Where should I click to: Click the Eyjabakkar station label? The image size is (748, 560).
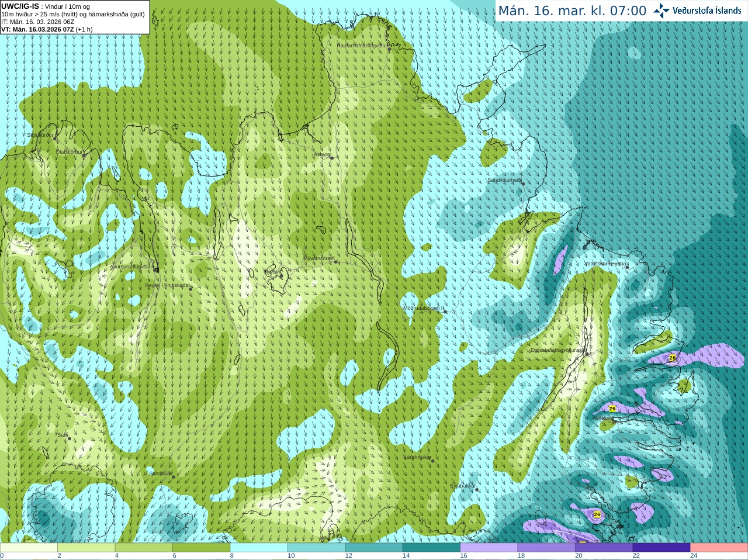pos(463,485)
